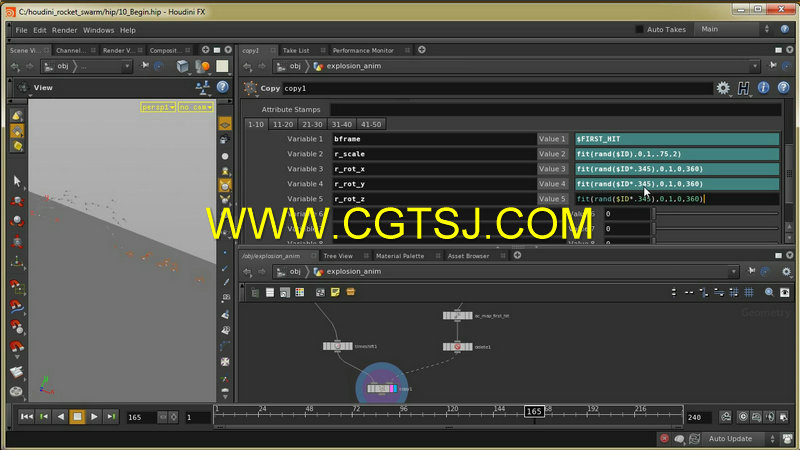800x450 pixels.
Task: Open the Windows menu
Action: click(98, 30)
